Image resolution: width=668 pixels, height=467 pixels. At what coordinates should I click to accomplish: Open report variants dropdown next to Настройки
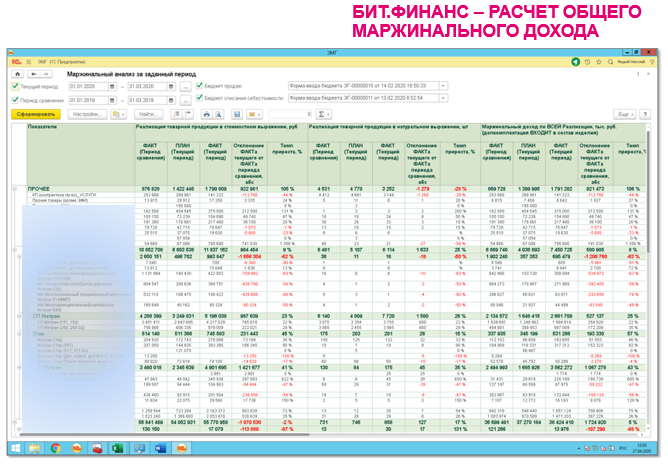(x=118, y=114)
